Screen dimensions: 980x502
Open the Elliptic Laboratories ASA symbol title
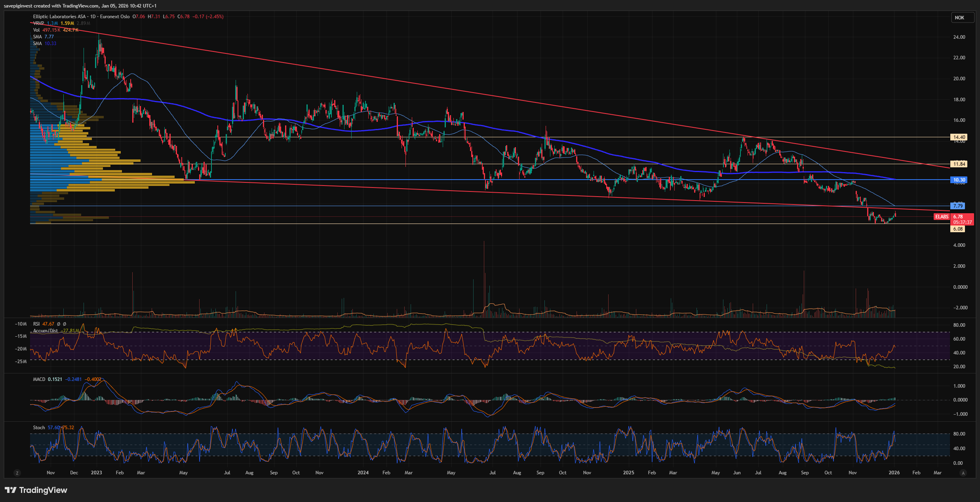pyautogui.click(x=59, y=17)
